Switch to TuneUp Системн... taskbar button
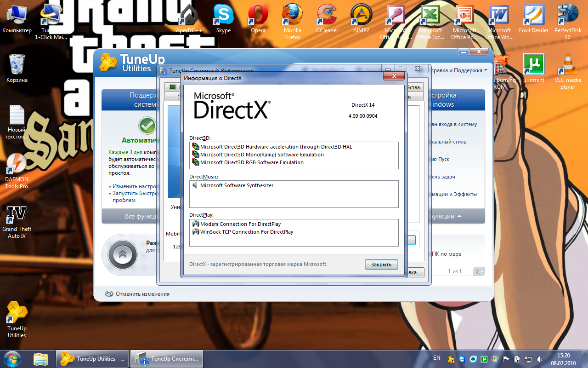This screenshot has width=588, height=368. [167, 358]
